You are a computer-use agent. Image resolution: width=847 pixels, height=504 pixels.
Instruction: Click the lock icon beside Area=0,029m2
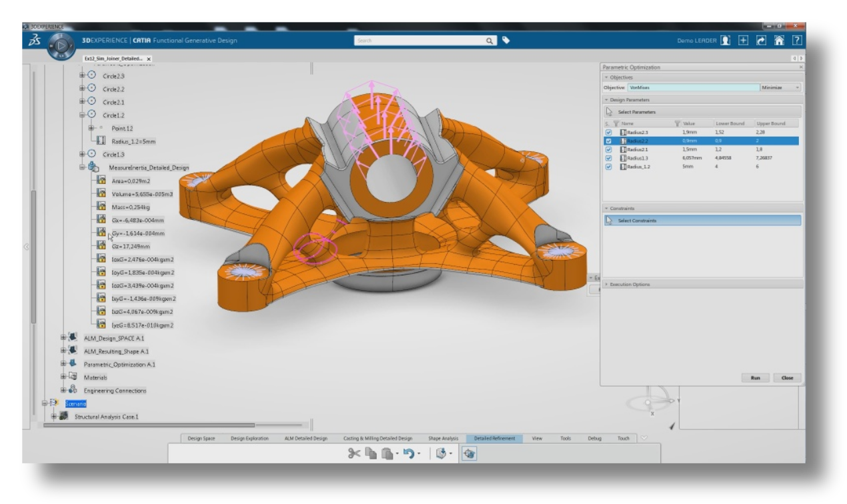point(101,181)
